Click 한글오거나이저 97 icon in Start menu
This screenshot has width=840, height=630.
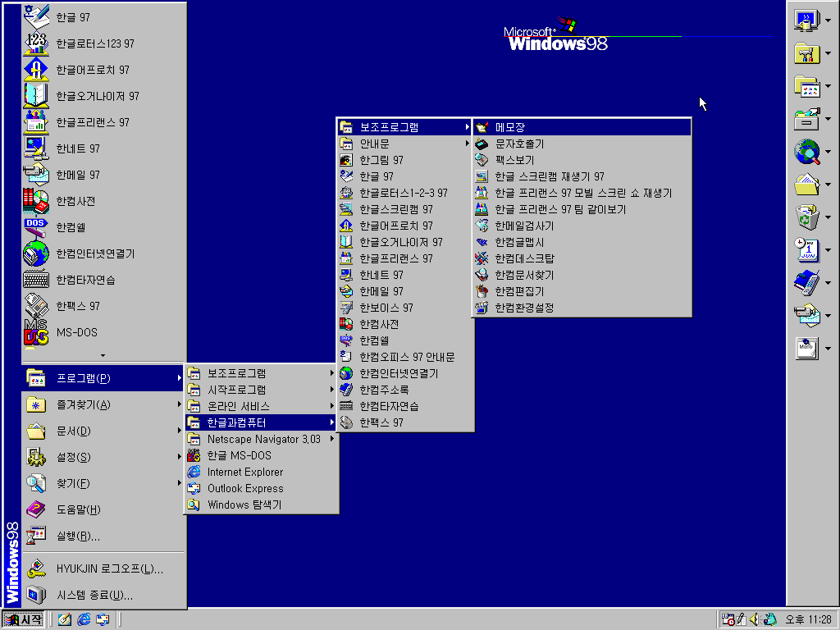pos(36,96)
